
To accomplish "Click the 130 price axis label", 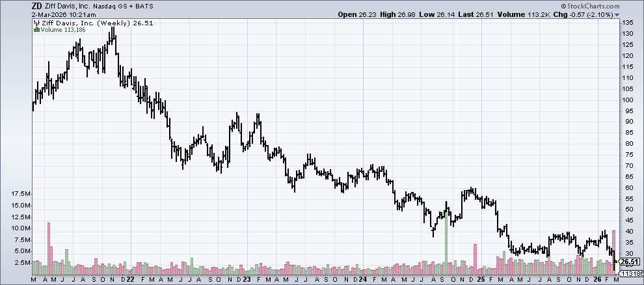I will point(627,33).
